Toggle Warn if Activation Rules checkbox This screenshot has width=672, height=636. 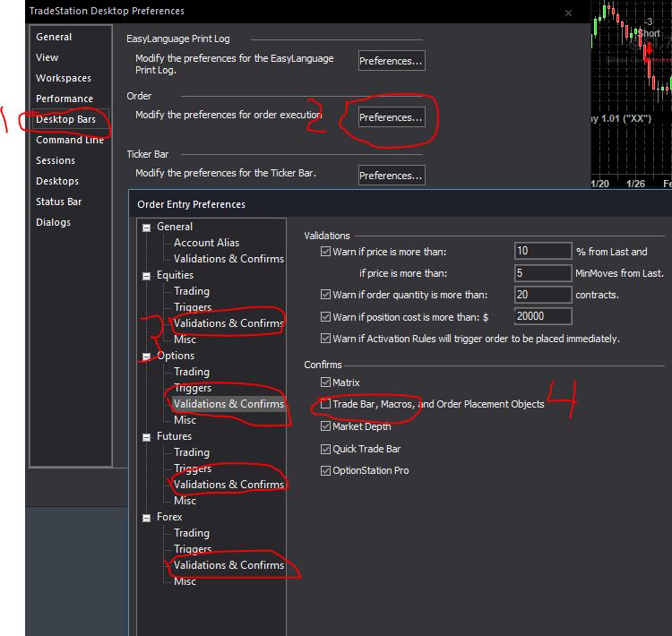click(326, 338)
